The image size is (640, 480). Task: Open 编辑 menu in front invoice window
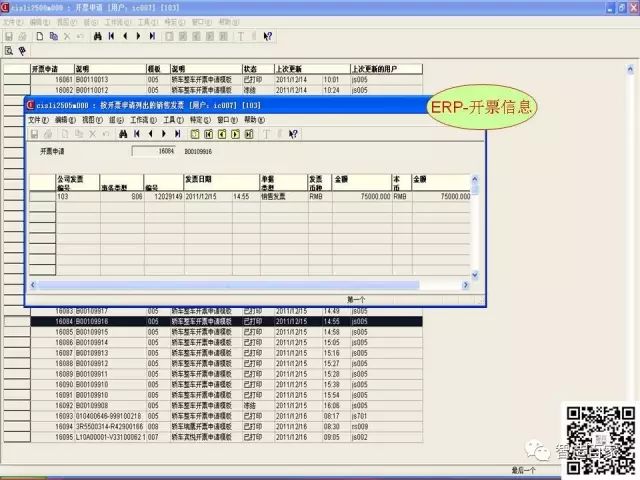65,120
